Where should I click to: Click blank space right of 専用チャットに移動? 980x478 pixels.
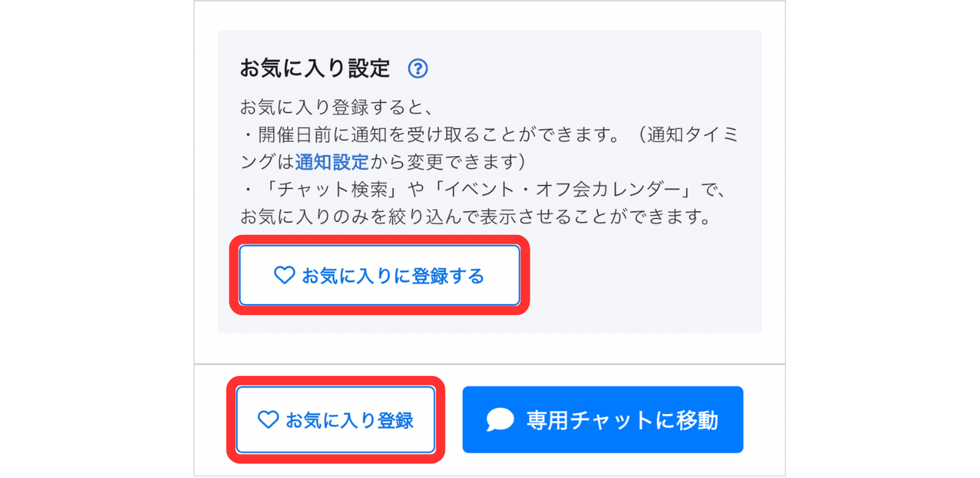764,420
